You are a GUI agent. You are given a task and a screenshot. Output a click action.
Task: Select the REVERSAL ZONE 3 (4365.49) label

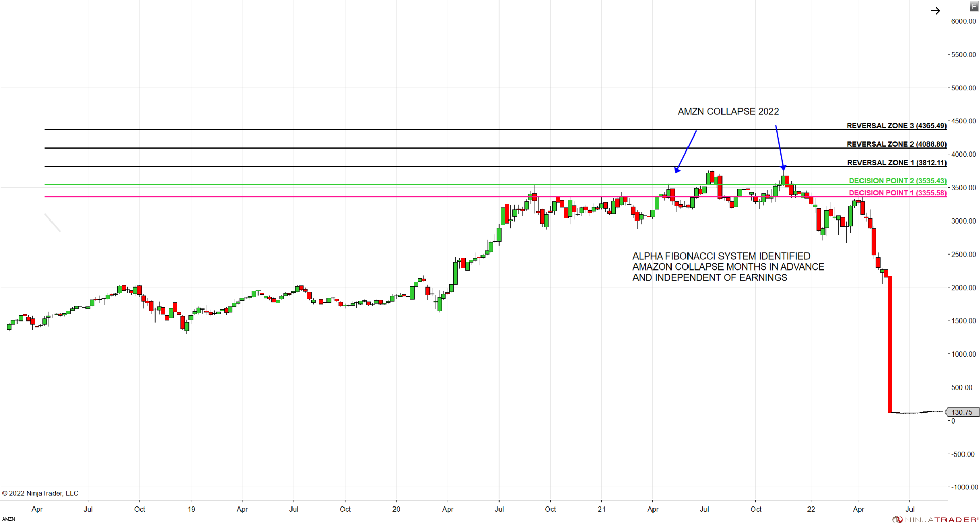tap(896, 125)
